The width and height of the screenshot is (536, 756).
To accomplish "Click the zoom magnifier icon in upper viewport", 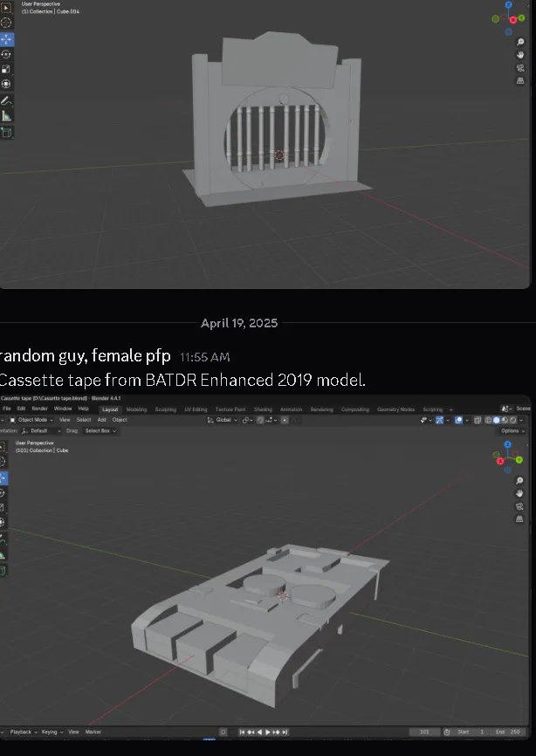I will click(520, 43).
